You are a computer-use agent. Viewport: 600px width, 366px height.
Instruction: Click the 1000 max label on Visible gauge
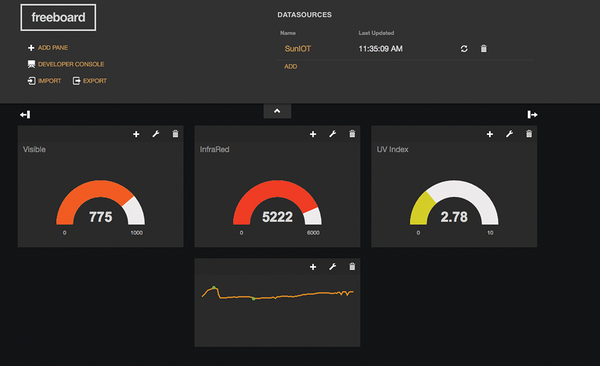point(137,233)
